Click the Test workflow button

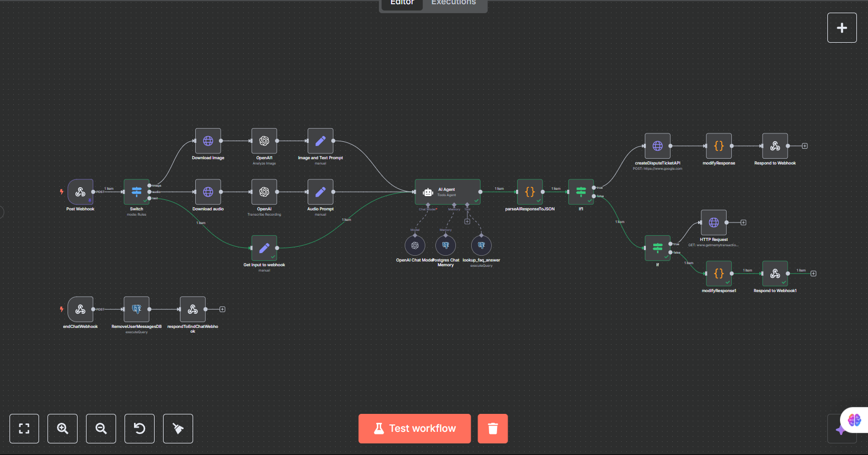[x=415, y=429]
